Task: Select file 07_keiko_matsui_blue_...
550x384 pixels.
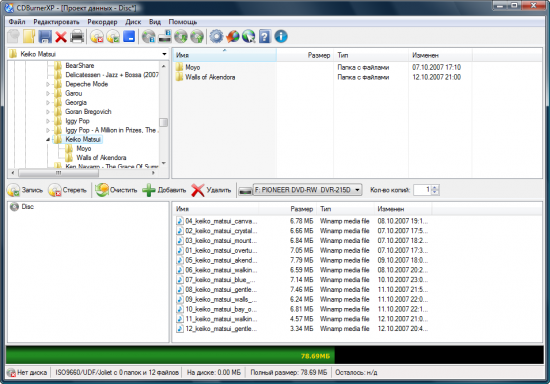Action: click(x=220, y=280)
